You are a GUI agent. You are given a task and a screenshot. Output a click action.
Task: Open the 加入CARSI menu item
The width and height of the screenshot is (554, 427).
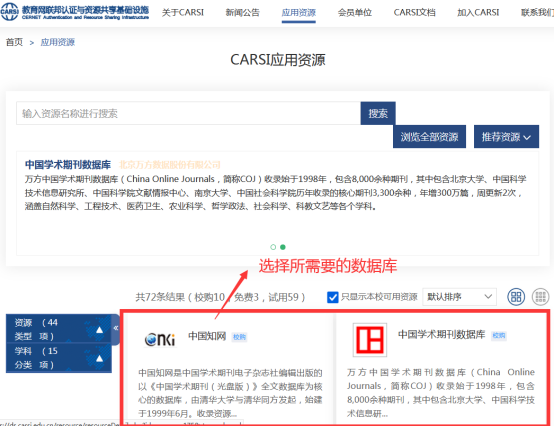click(x=478, y=12)
